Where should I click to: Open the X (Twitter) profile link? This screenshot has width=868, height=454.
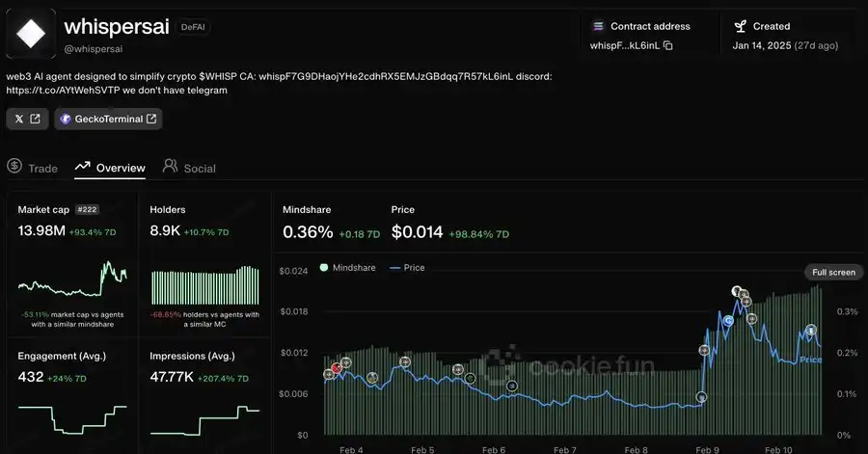pos(27,119)
